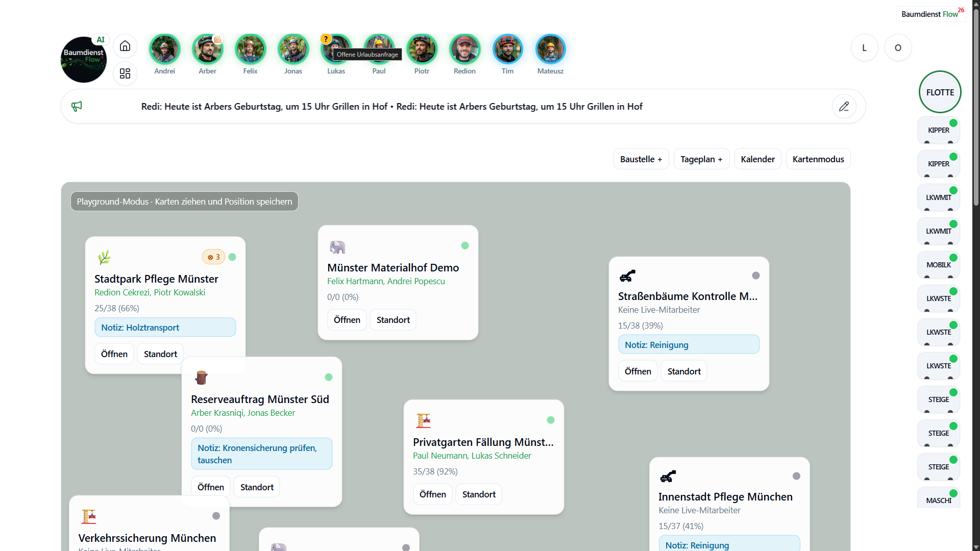
Task: Click the crane icon on Privatgarten Fällung card
Action: point(423,421)
